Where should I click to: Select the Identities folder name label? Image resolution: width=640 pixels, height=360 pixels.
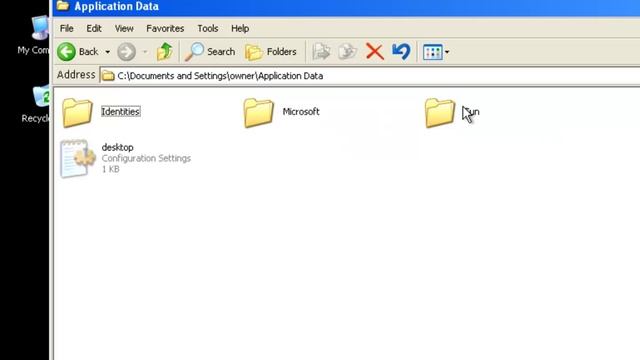121,111
